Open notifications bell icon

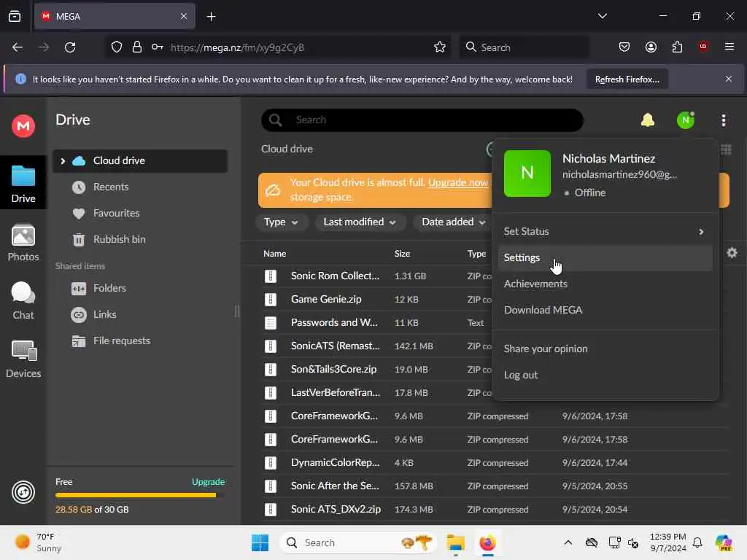[x=648, y=120]
